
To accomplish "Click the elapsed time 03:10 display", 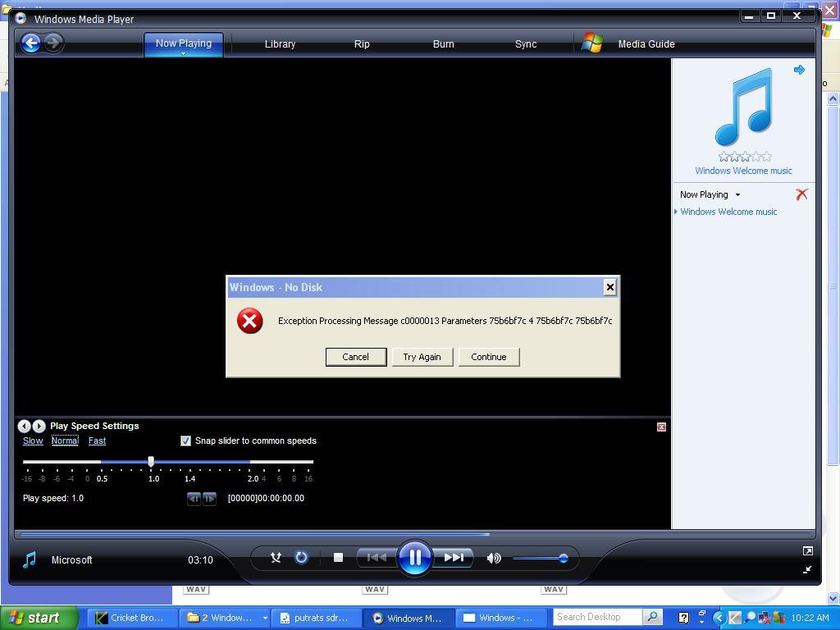I will click(x=200, y=559).
